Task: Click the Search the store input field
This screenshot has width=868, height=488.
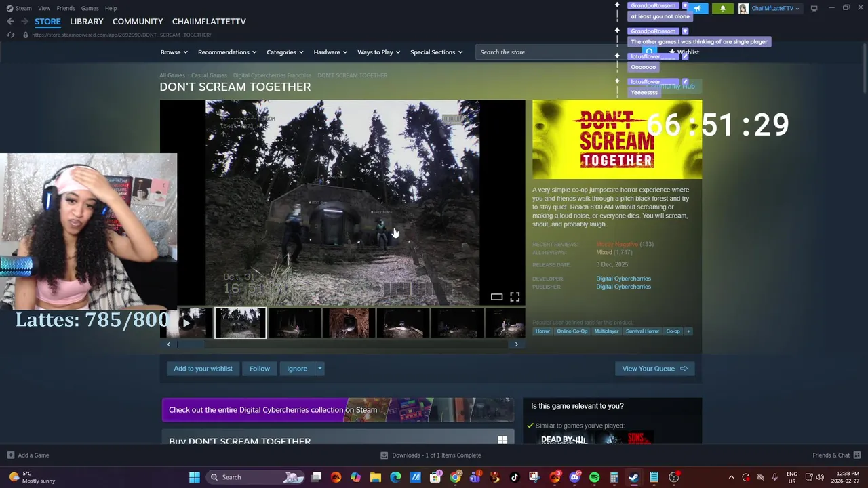Action: point(559,52)
